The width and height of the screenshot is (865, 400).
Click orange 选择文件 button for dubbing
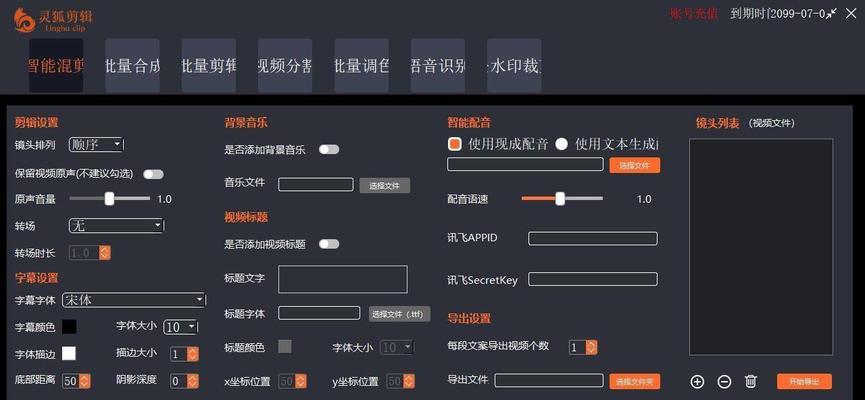click(634, 165)
